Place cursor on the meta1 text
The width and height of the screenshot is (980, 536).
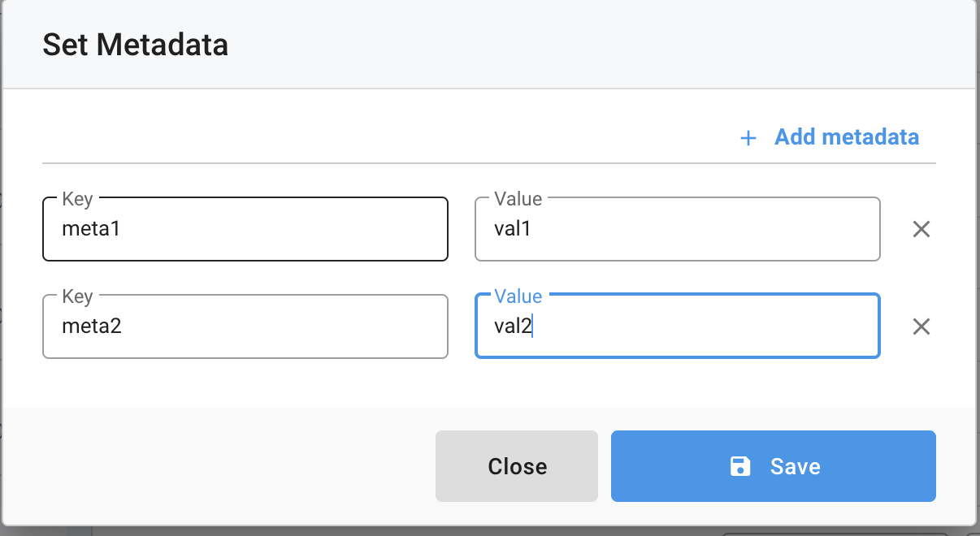91,229
